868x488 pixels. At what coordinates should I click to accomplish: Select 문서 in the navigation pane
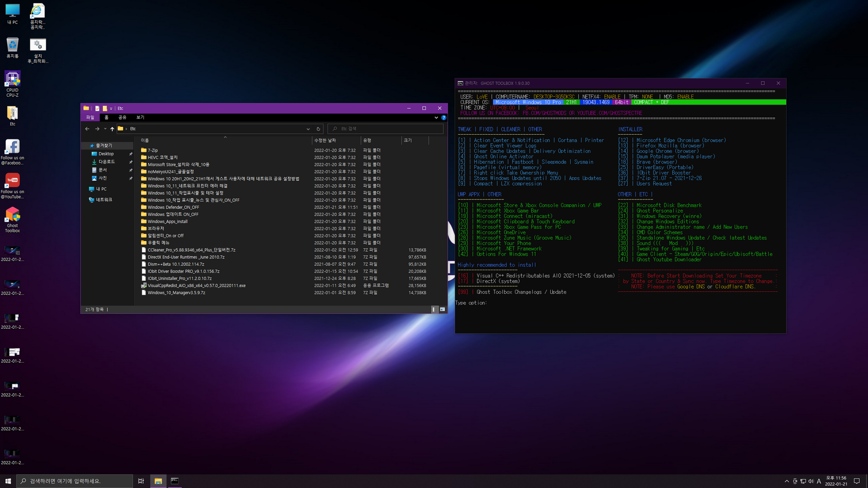coord(103,170)
